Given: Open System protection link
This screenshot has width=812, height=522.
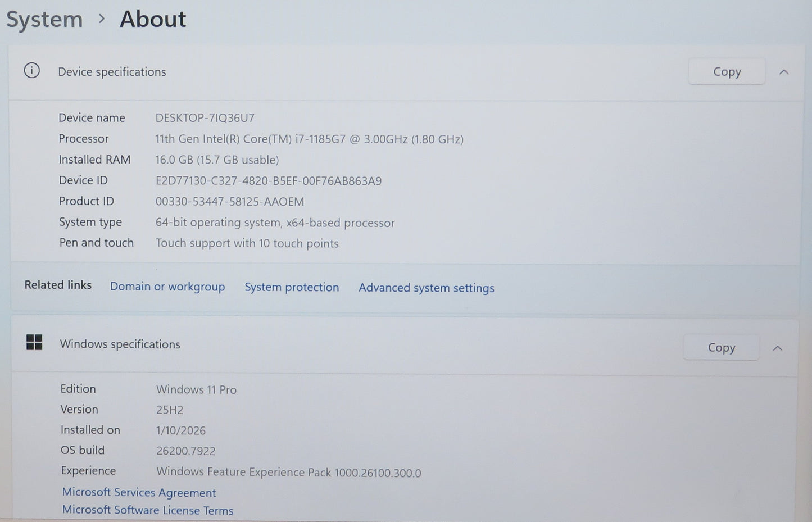Looking at the screenshot, I should click(292, 287).
